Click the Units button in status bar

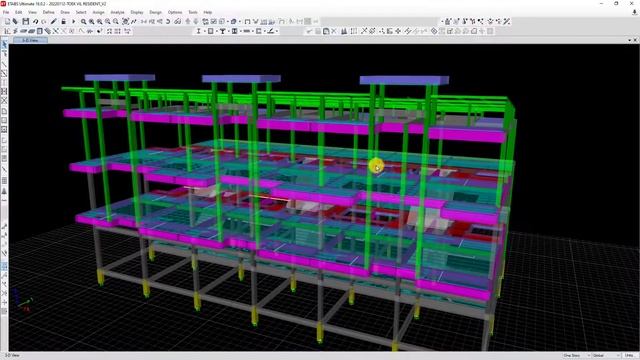629,356
